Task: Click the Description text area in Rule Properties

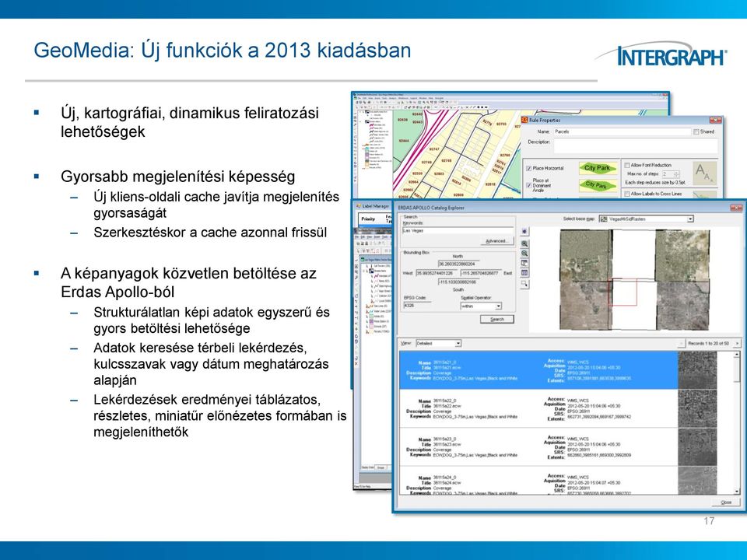Action: [x=636, y=146]
